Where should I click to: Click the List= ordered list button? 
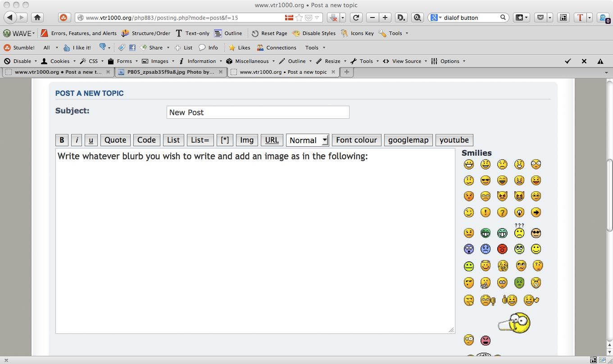click(x=200, y=140)
